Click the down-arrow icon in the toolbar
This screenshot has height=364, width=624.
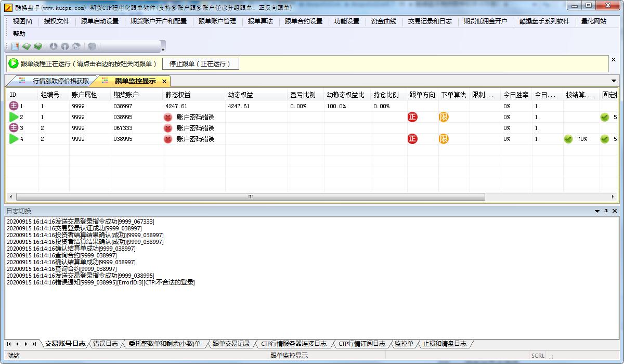point(54,46)
